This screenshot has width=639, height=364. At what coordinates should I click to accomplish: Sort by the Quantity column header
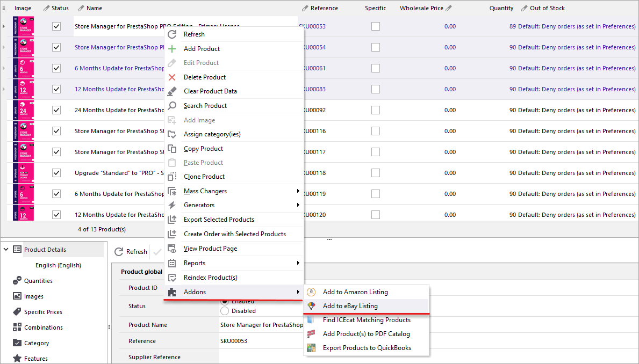point(501,8)
